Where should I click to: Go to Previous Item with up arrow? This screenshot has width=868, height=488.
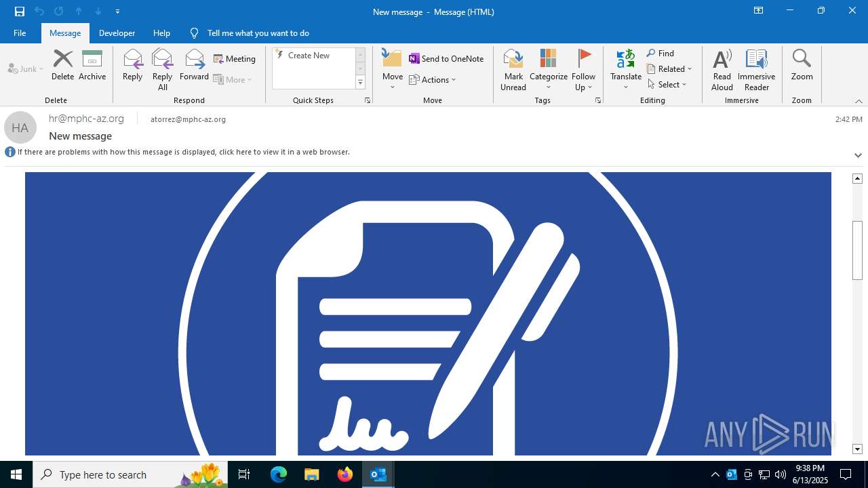point(79,12)
